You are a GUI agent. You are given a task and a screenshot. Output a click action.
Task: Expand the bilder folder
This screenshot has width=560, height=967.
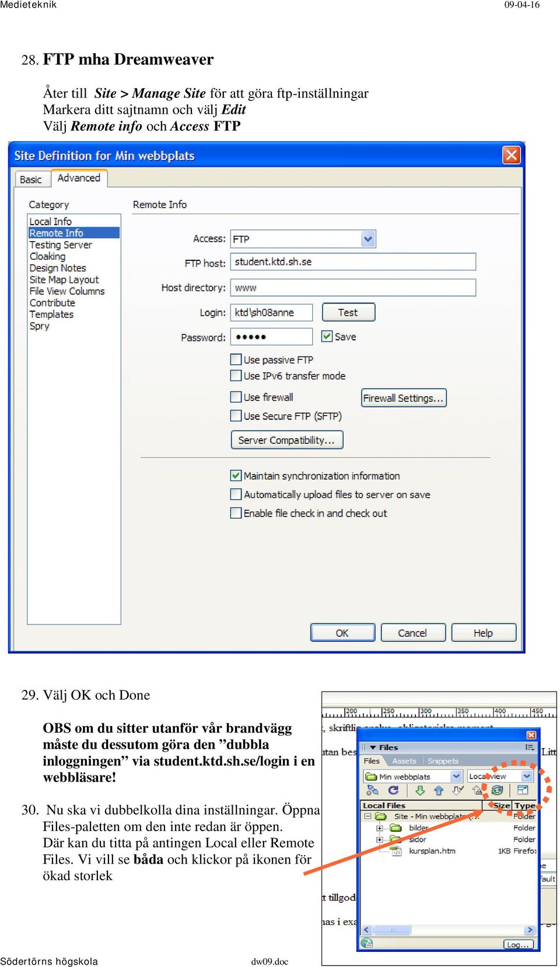click(380, 828)
